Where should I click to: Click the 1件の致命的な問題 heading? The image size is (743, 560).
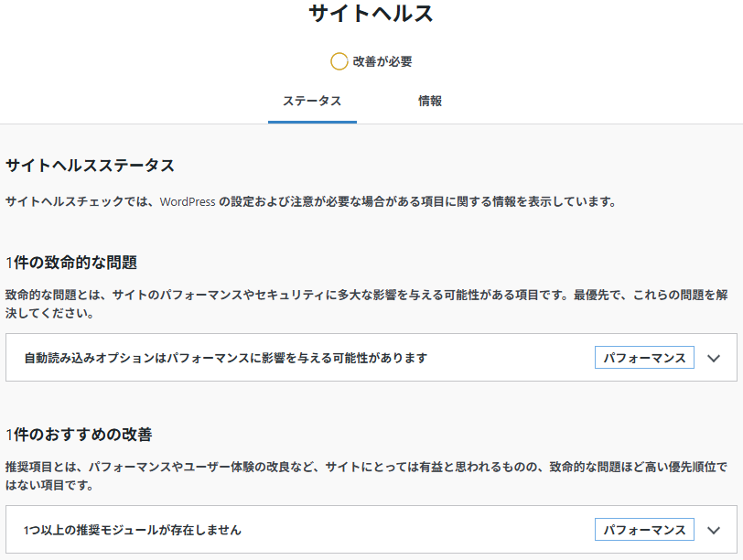(71, 263)
